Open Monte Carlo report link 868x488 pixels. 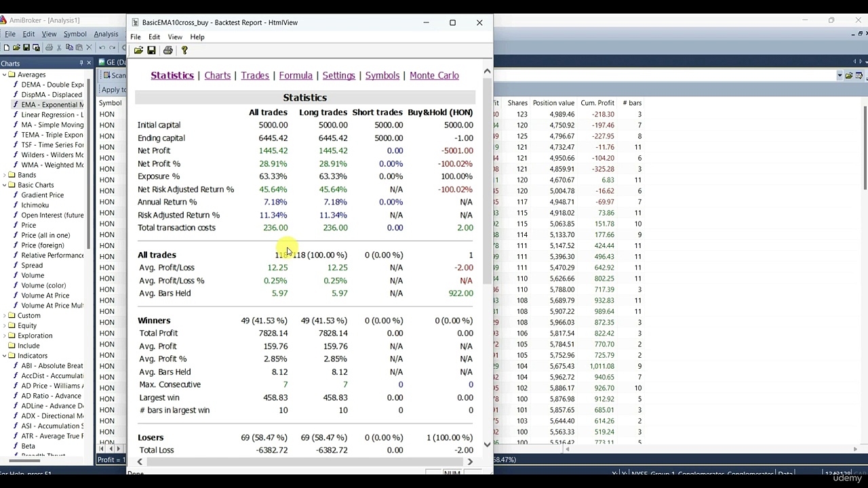434,75
